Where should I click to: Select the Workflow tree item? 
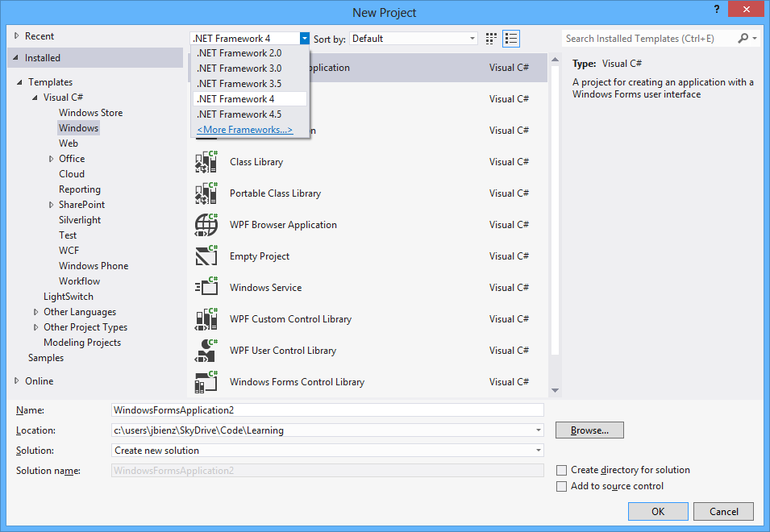(79, 281)
